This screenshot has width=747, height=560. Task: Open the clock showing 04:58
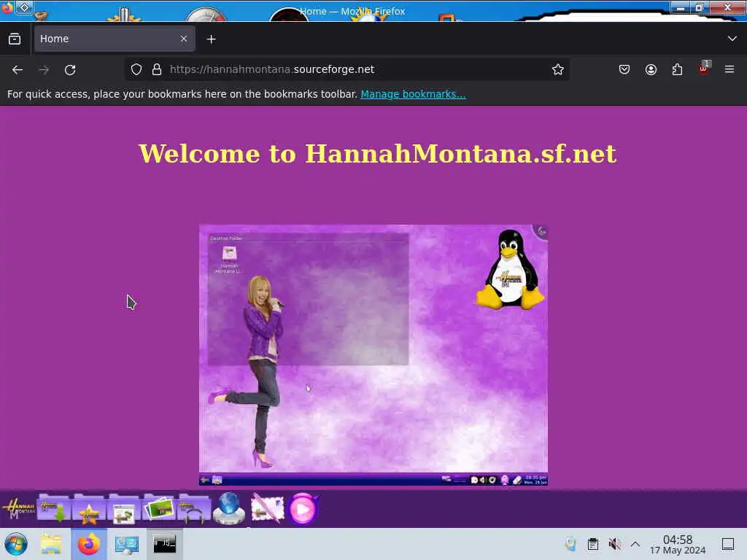678,544
